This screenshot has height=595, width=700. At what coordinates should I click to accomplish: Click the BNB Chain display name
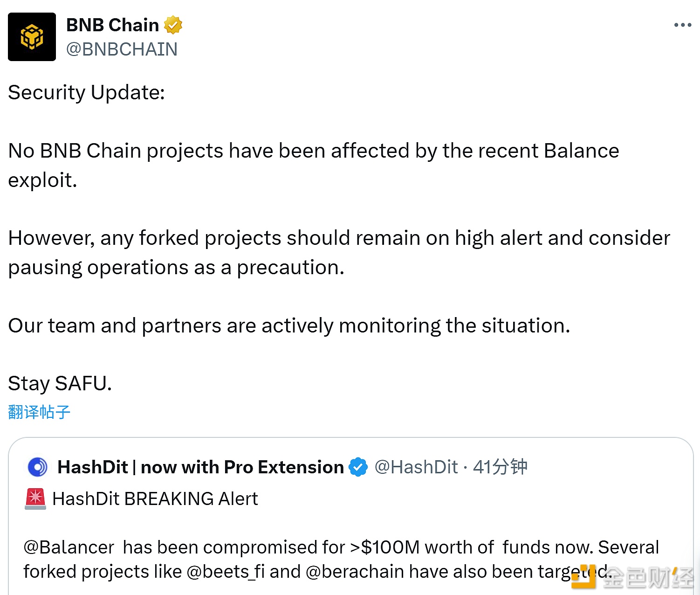(113, 25)
